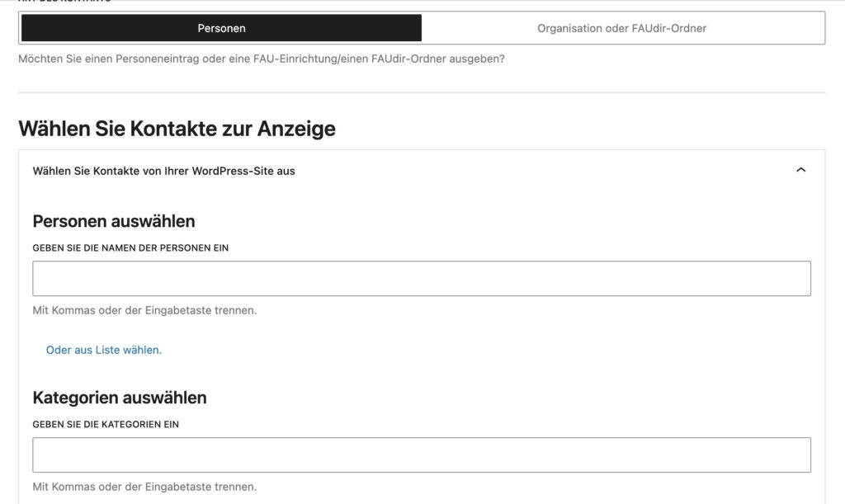The width and height of the screenshot is (845, 504).
Task: Click help text asking "Möchten Sie einen Personeneintrag…"
Action: [261, 59]
